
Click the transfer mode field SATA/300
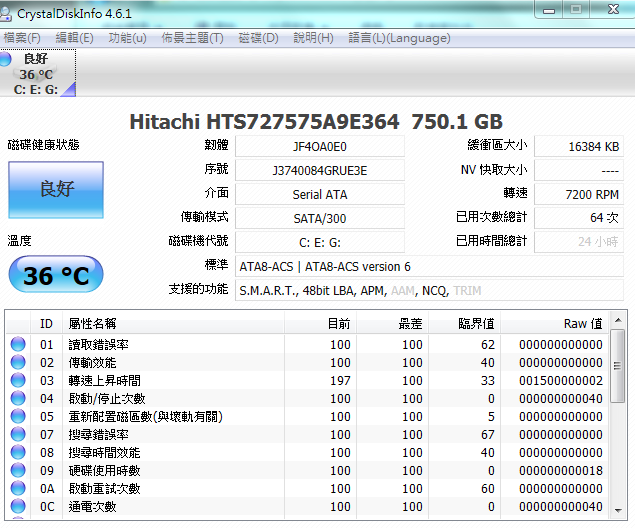[320, 219]
